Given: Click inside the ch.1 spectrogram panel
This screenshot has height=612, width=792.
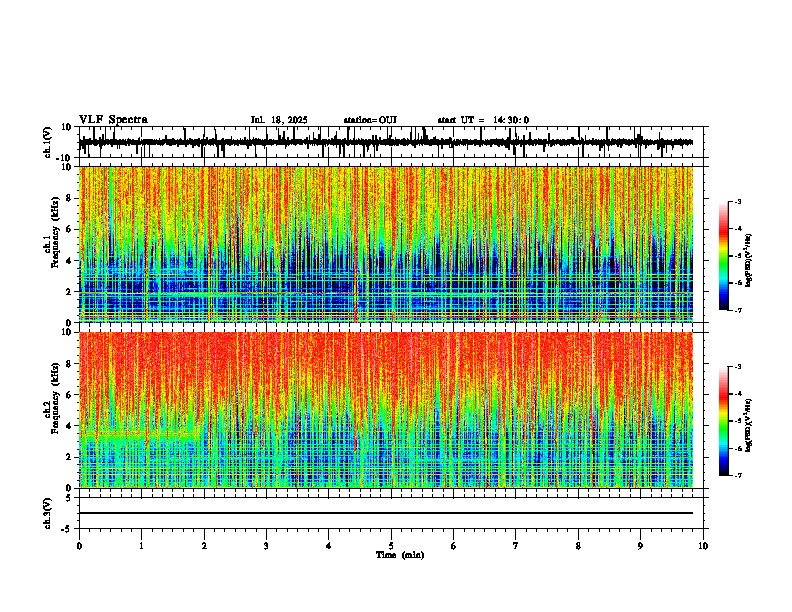Looking at the screenshot, I should pyautogui.click(x=386, y=244).
